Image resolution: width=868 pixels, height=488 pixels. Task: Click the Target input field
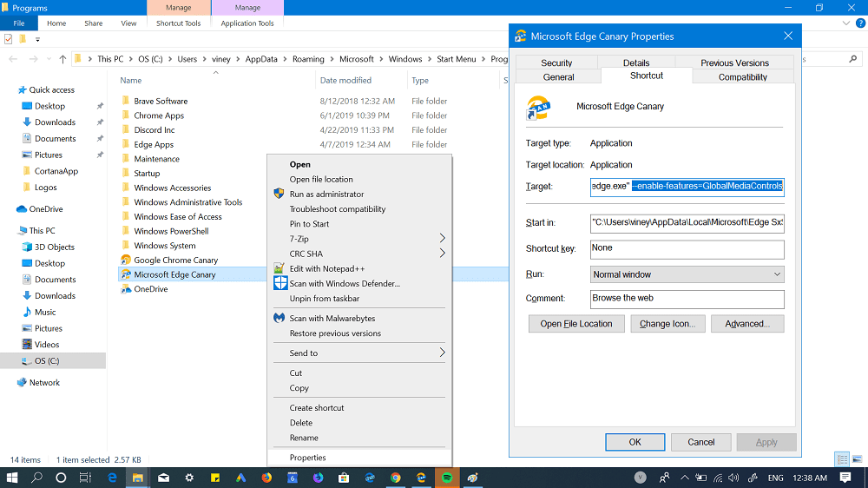point(687,186)
